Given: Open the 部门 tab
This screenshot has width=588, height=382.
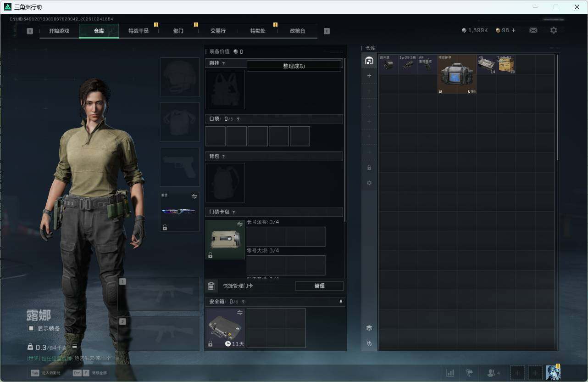Looking at the screenshot, I should pyautogui.click(x=178, y=31).
